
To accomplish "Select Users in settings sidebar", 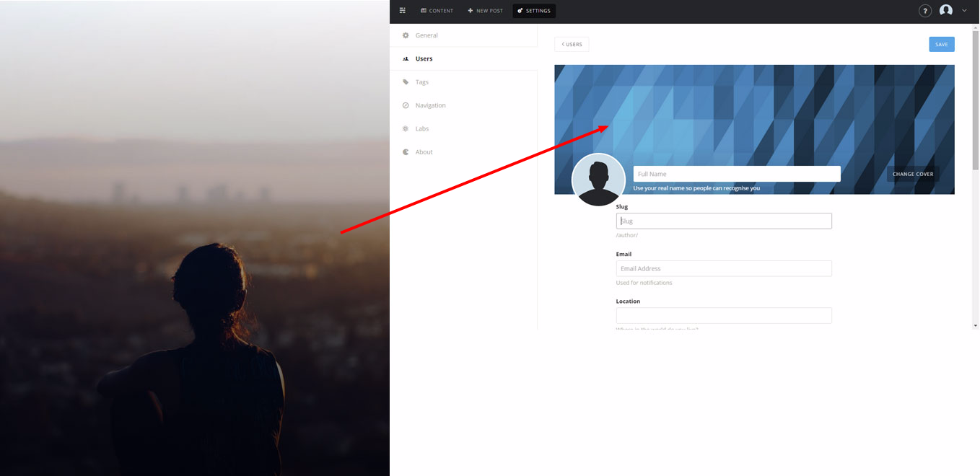I will [x=463, y=58].
